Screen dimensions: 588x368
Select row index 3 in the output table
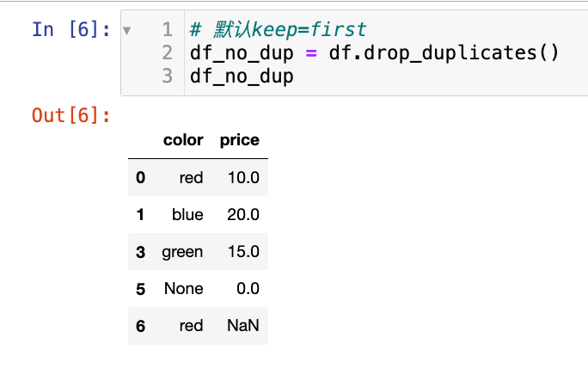[141, 252]
